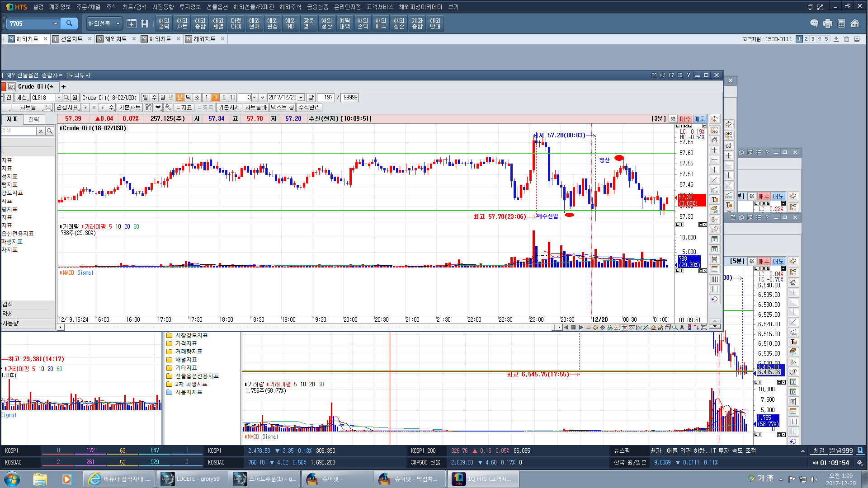Click the chart gear settings icon near 매수
The image size is (868, 488).
click(673, 119)
